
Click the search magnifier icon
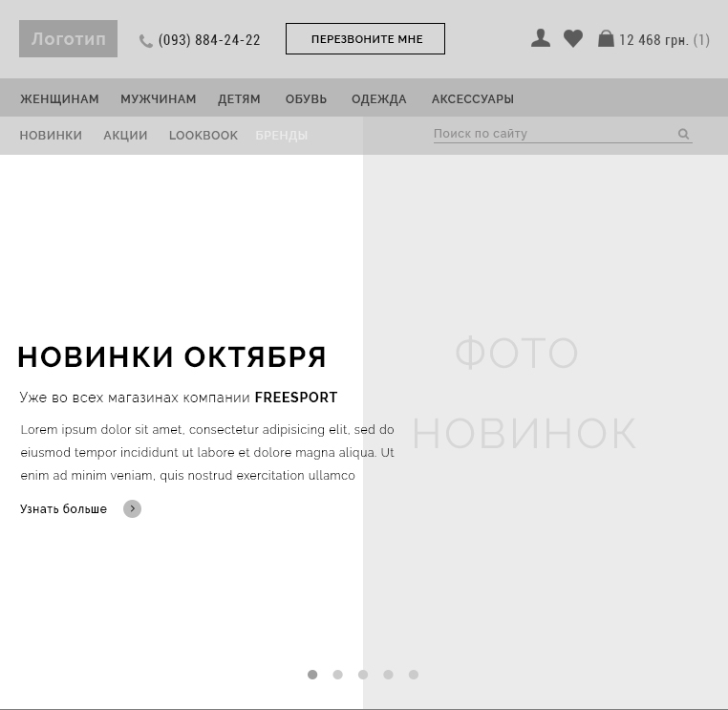pos(683,134)
